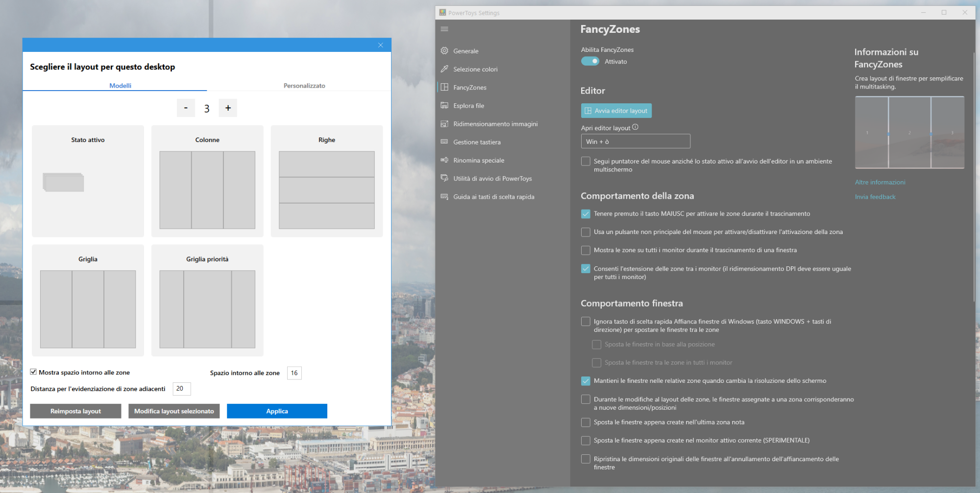Click Reimposta layout button
980x493 pixels.
point(75,411)
